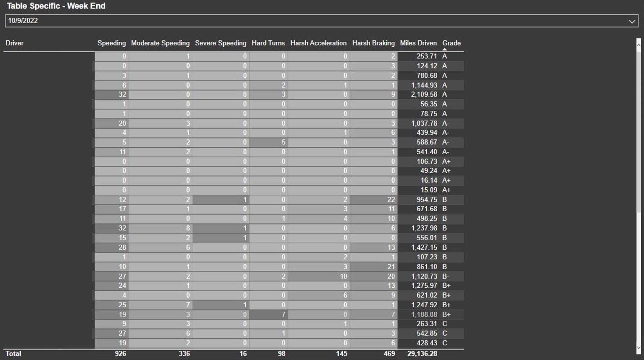
Task: Sort by Harsh Braking column header
Action: [373, 43]
